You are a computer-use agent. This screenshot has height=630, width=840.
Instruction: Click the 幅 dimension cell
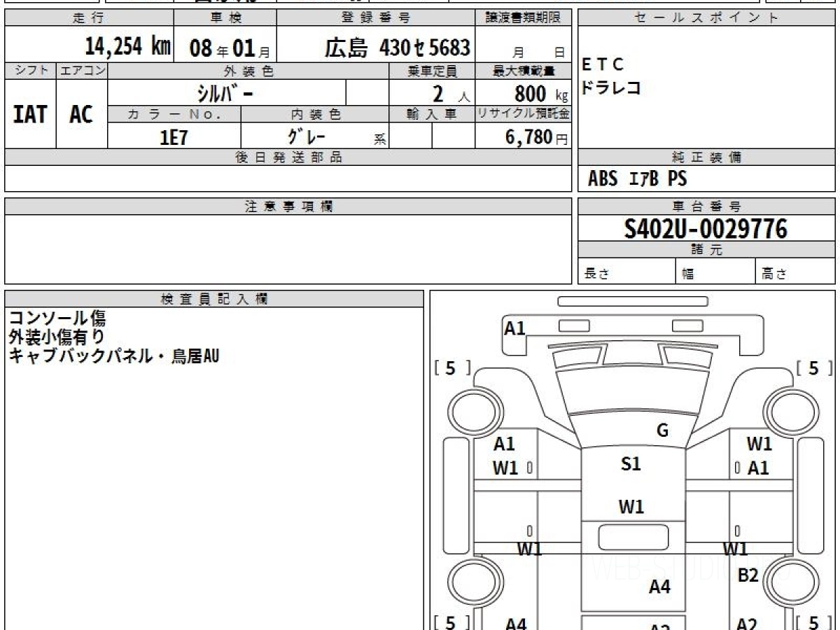(716, 272)
